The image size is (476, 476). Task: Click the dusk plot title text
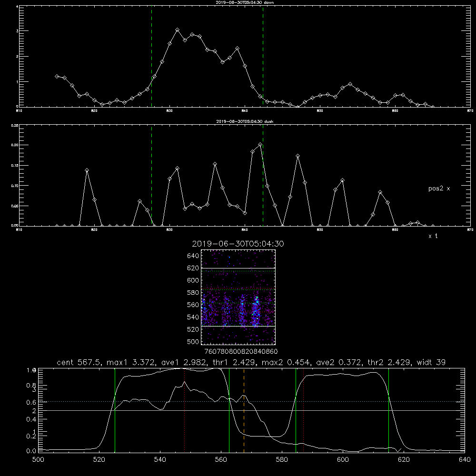point(245,121)
